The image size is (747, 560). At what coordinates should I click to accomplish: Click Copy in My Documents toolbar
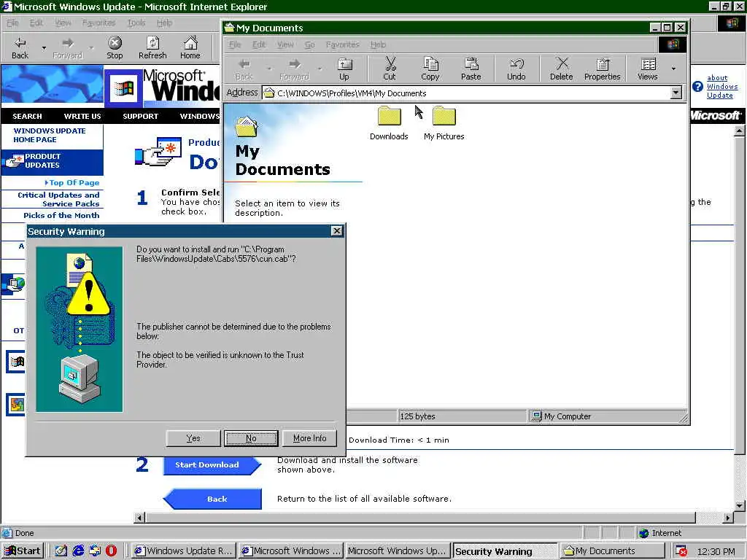[x=430, y=69]
